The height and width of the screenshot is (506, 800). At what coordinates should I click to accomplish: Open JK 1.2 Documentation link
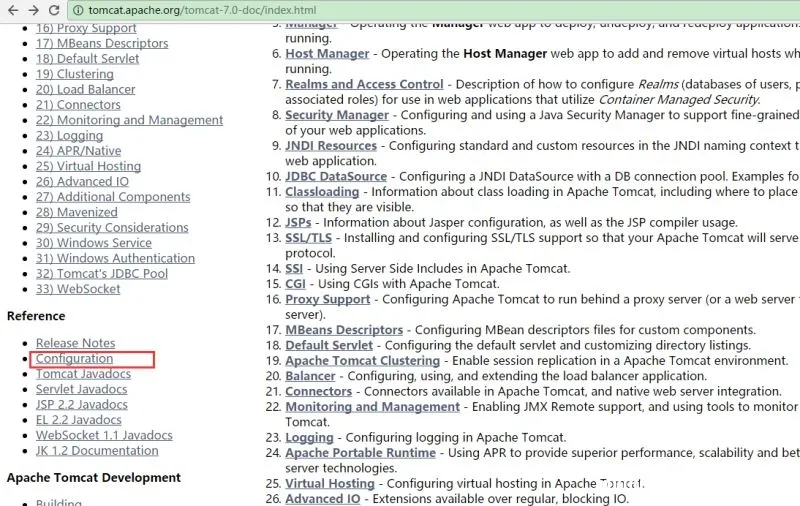97,450
